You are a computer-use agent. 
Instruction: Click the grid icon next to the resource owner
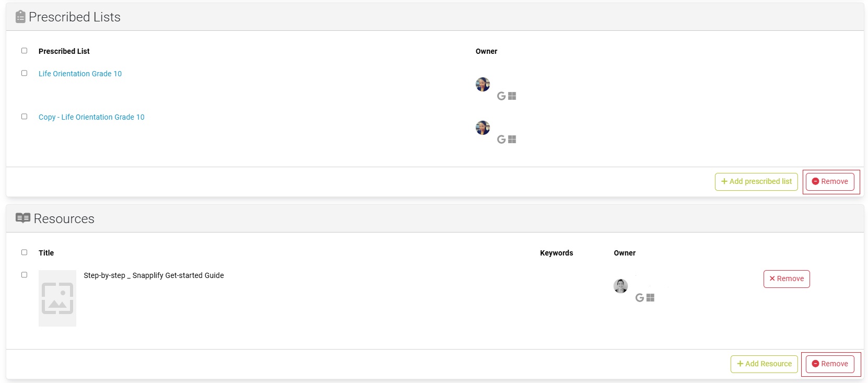[x=649, y=297]
